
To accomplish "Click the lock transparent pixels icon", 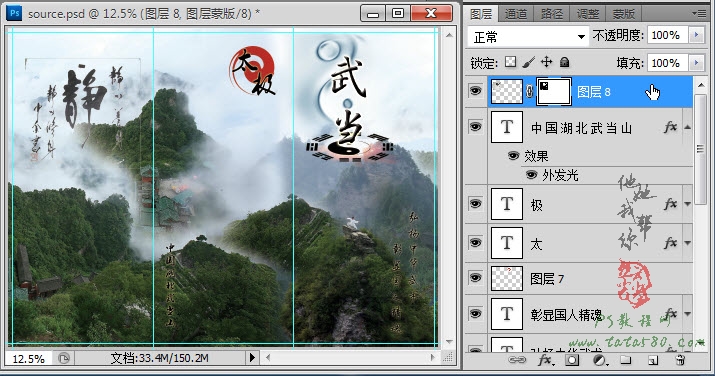I will 511,62.
